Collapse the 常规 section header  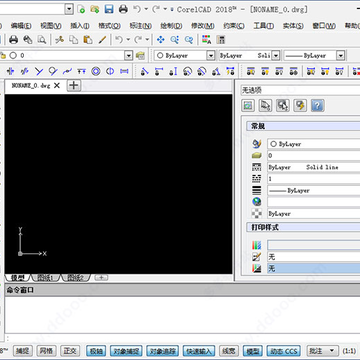point(303,126)
